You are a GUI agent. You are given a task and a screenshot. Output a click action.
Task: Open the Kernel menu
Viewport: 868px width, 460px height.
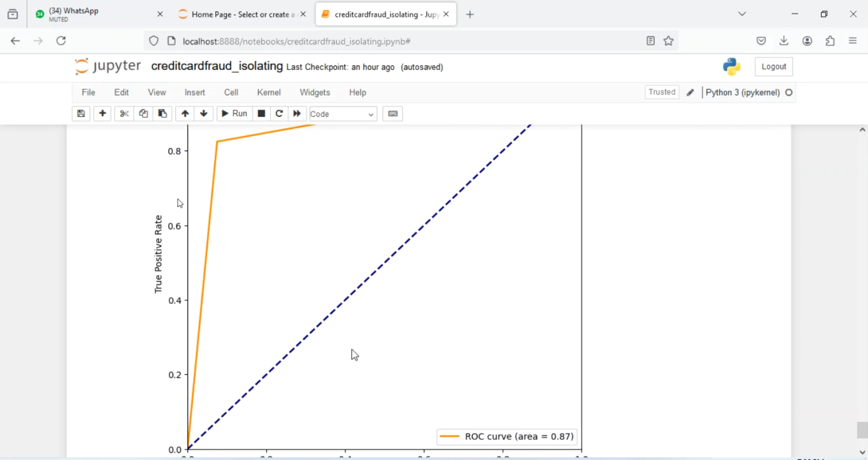[269, 93]
